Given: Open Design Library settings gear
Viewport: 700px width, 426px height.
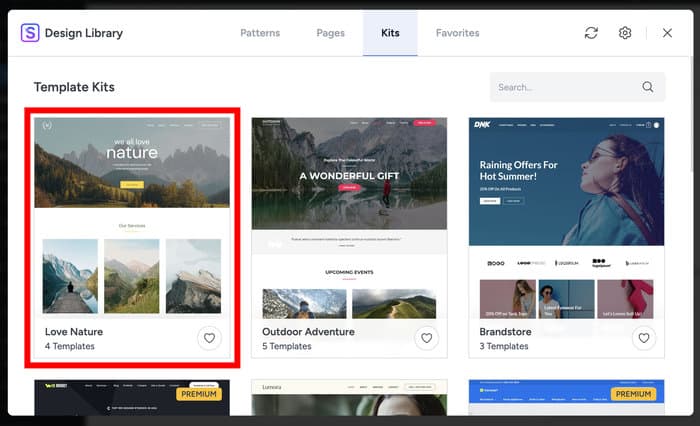Looking at the screenshot, I should [x=625, y=33].
